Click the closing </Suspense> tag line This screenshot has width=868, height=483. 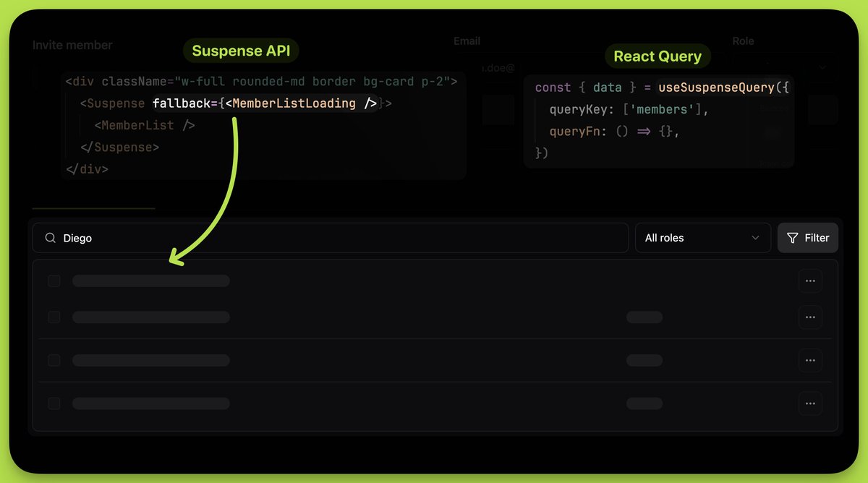[119, 147]
